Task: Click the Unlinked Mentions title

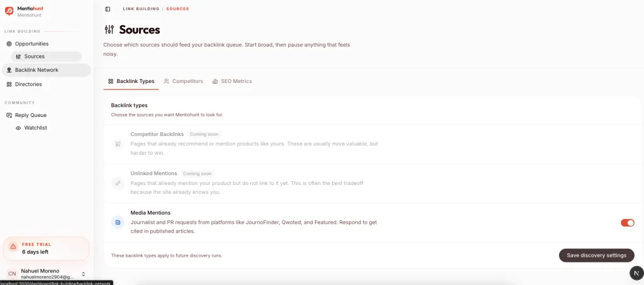Action: coord(153,173)
